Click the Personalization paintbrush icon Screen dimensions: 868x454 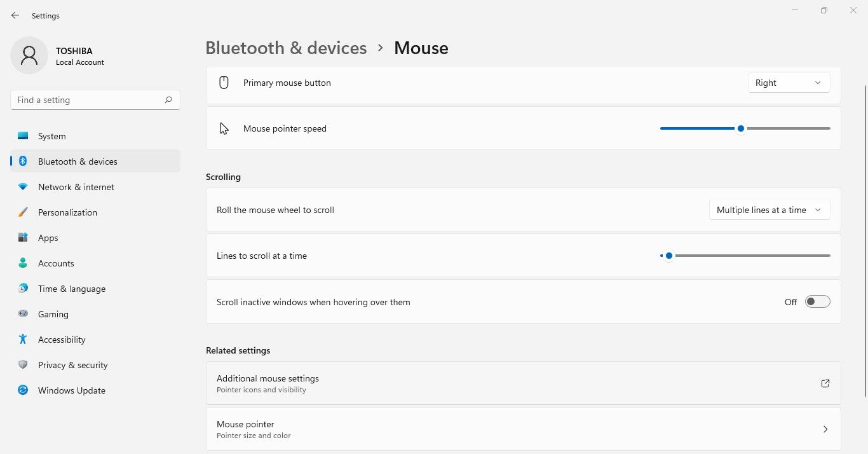pyautogui.click(x=23, y=212)
